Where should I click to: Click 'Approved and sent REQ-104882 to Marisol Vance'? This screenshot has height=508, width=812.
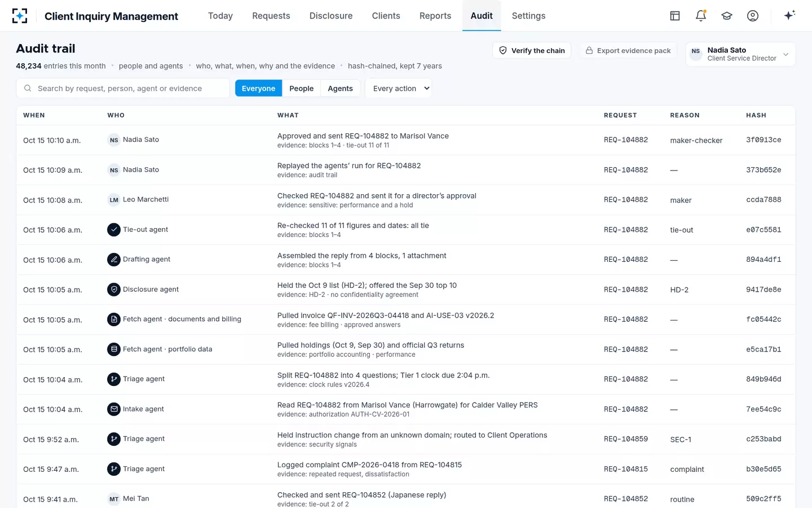pos(363,136)
